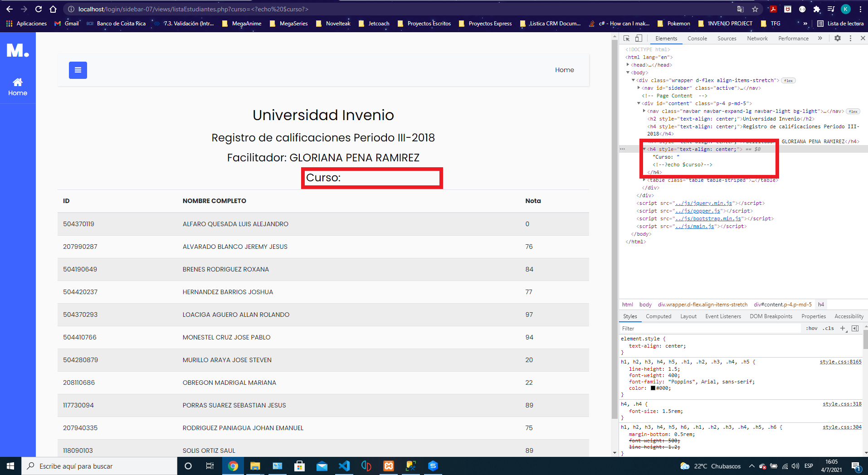Toggle DevTools device toolbar icon
This screenshot has height=475, width=868.
click(639, 39)
